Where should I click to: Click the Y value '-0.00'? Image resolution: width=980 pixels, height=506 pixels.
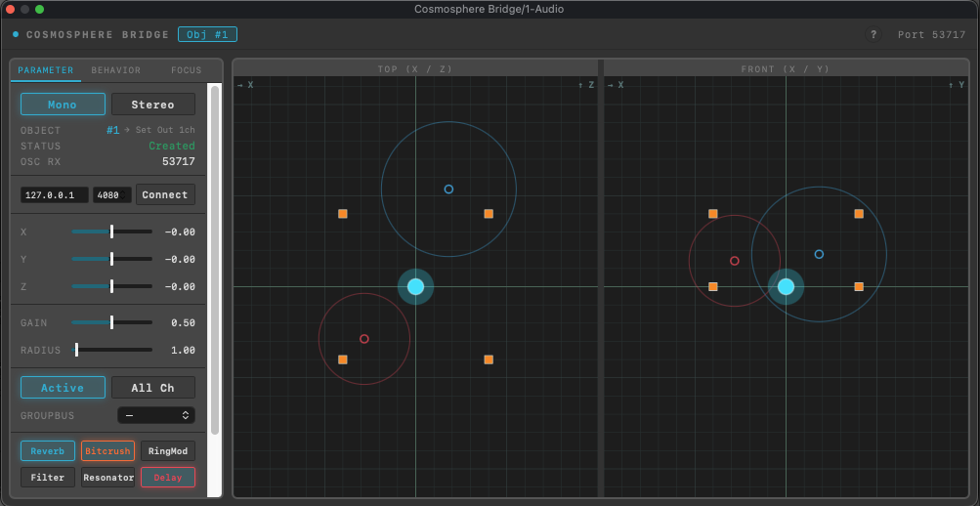[180, 259]
